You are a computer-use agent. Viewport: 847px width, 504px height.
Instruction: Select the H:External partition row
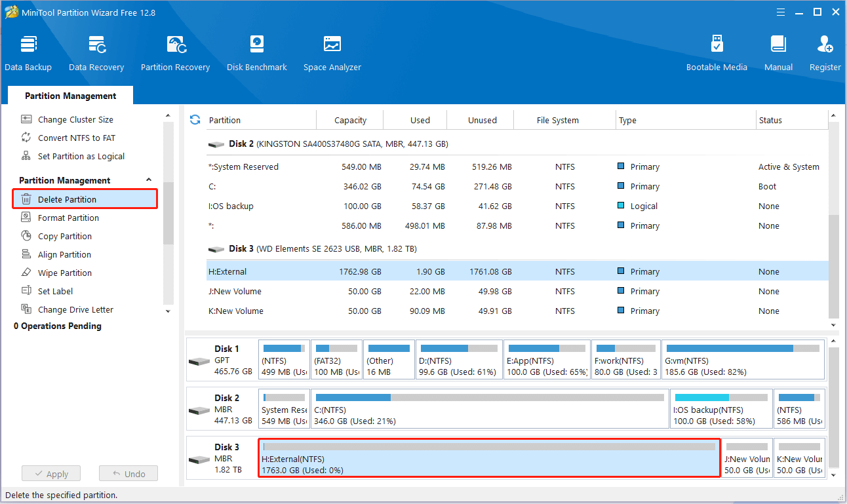[517, 271]
